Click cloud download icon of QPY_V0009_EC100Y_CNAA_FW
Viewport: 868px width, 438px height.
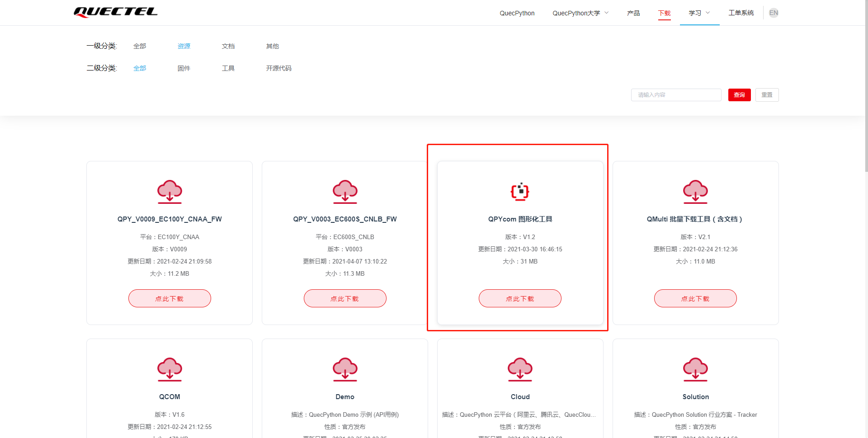170,192
